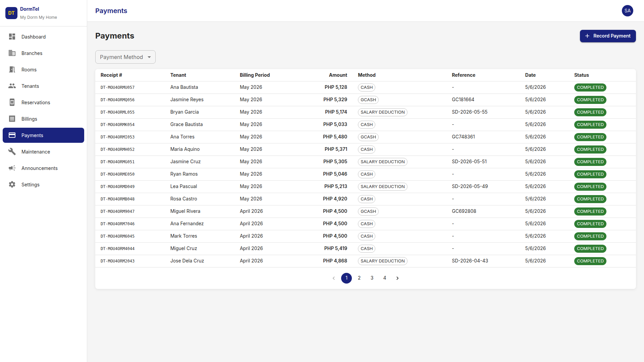Go to page 4
This screenshot has height=362, width=644.
pos(385,278)
